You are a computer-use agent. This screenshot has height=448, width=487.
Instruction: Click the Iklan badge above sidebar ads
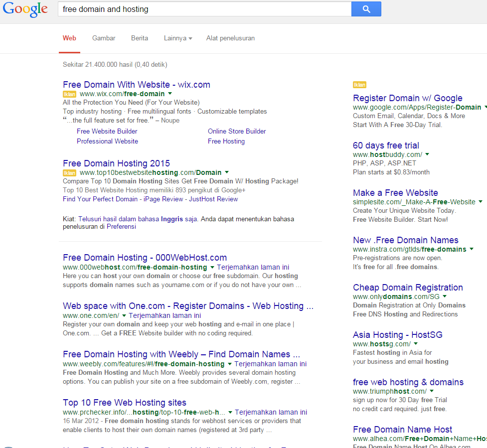359,85
